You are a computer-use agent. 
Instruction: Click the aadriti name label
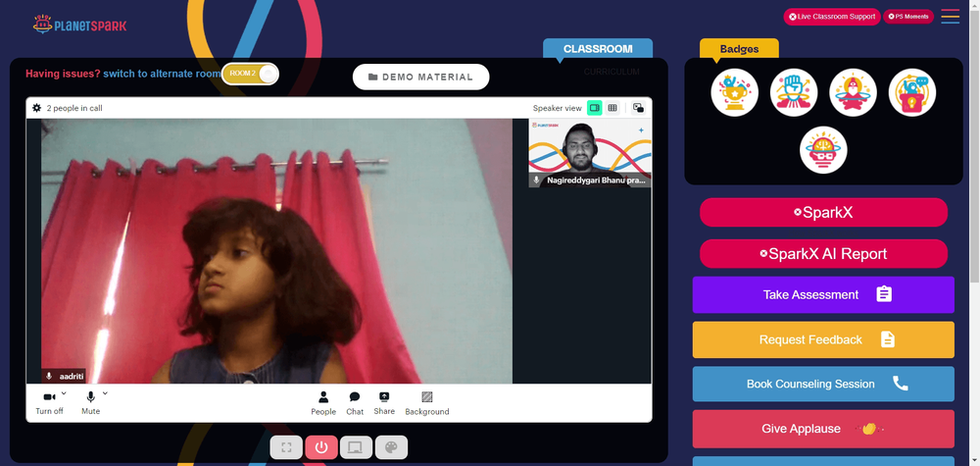[63, 376]
